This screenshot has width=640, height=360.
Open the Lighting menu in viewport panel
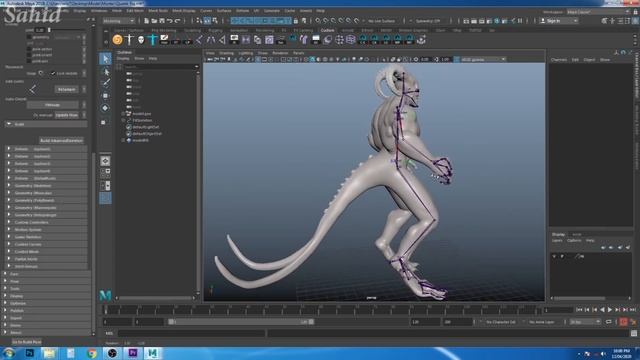246,53
